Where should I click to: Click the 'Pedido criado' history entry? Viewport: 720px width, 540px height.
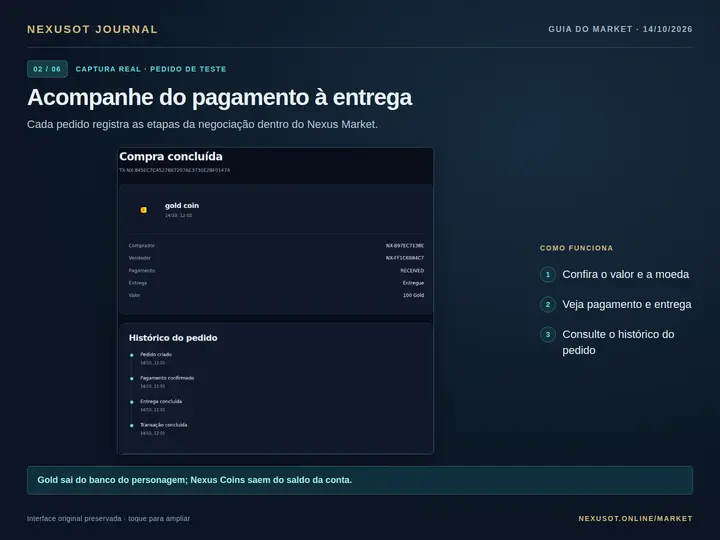coord(156,359)
